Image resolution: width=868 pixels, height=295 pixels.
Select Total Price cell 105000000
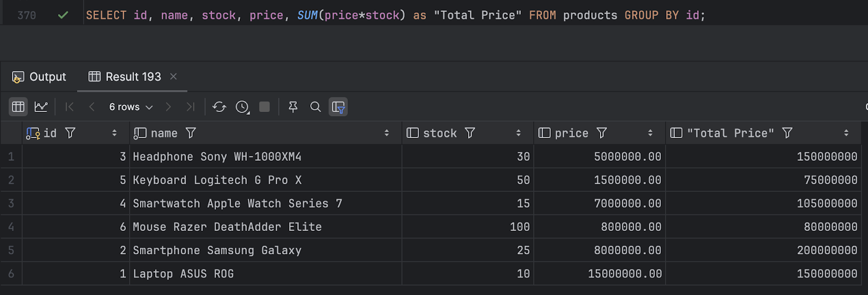click(x=763, y=203)
